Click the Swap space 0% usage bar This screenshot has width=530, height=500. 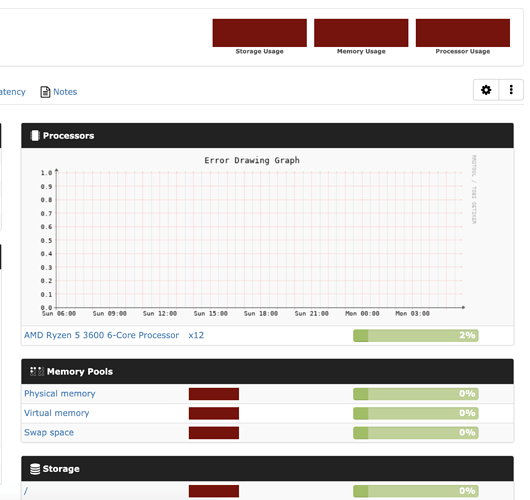416,433
